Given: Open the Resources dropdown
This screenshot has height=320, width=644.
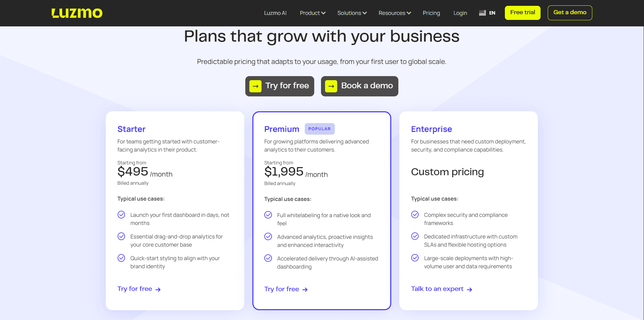Looking at the screenshot, I should [394, 13].
